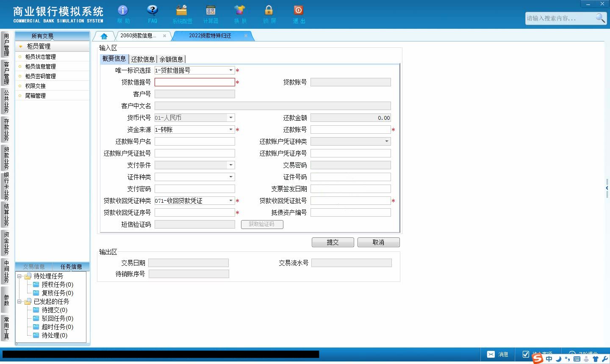610x364 pixels.
Task: Open the 资金来源 dropdown
Action: [231, 130]
